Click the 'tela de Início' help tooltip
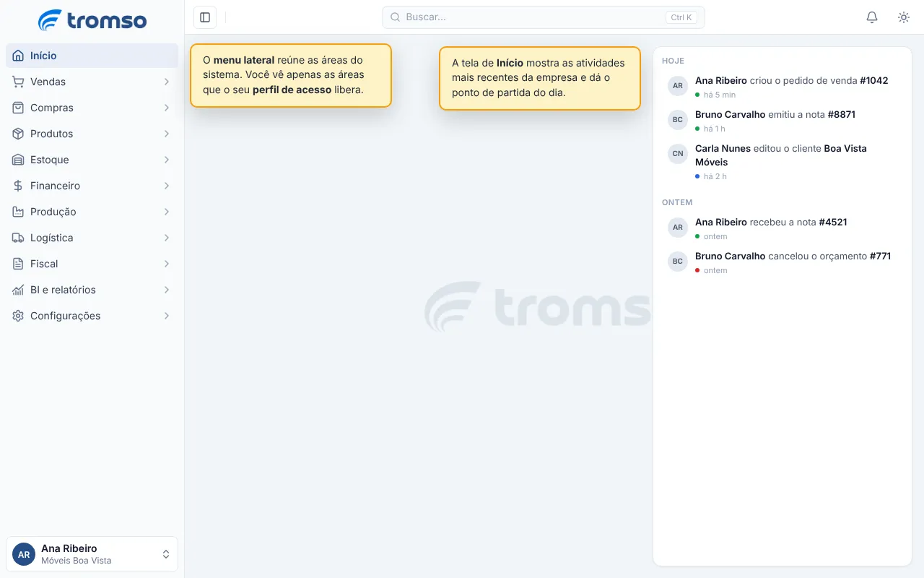 (540, 78)
